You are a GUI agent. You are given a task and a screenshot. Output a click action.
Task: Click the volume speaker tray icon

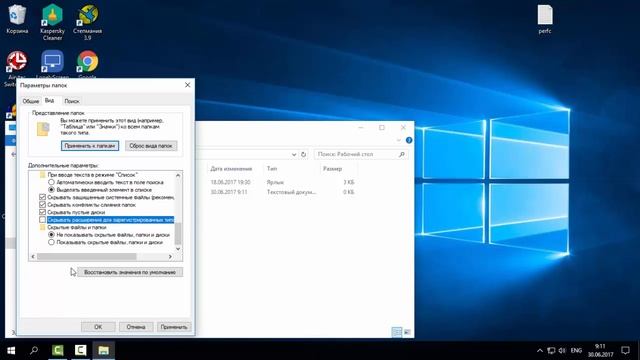(562, 350)
